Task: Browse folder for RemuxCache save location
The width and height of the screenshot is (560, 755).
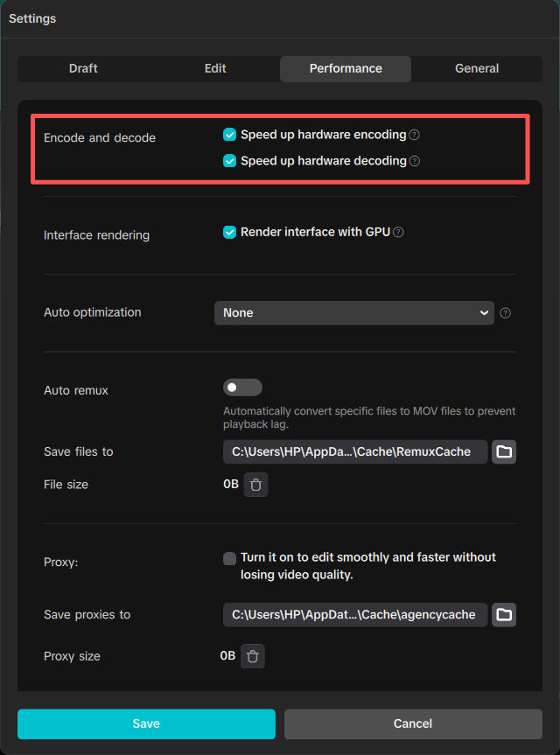Action: (x=504, y=451)
